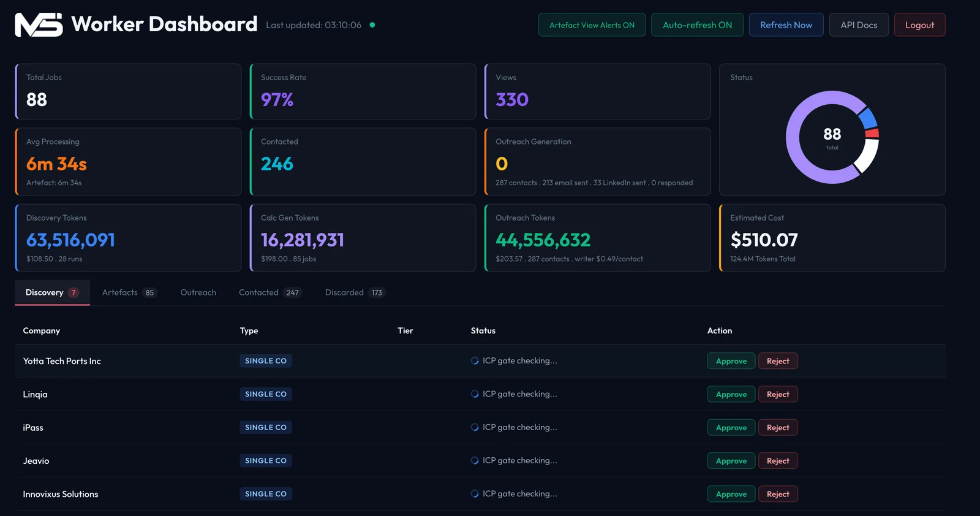Click ICP gate checking status for iPass
Screen dimensions: 980x516
[520, 427]
